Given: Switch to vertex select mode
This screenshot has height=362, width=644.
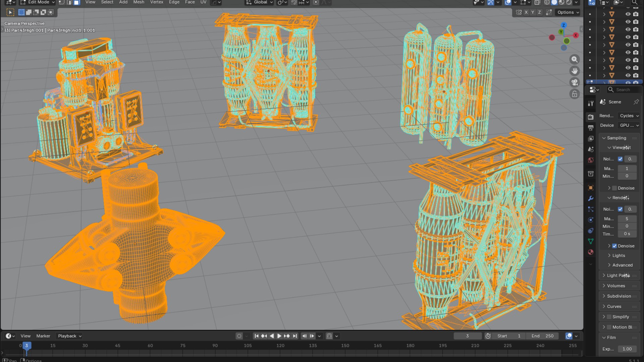Looking at the screenshot, I should click(x=62, y=2).
